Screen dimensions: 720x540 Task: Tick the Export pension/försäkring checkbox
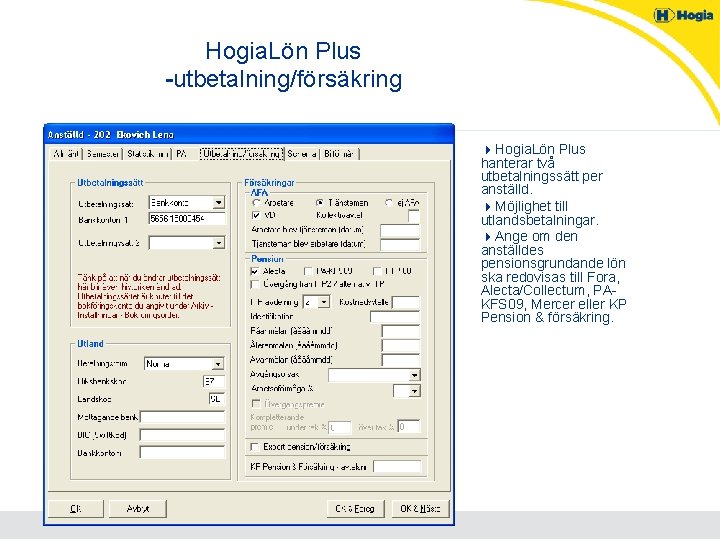coord(254,447)
